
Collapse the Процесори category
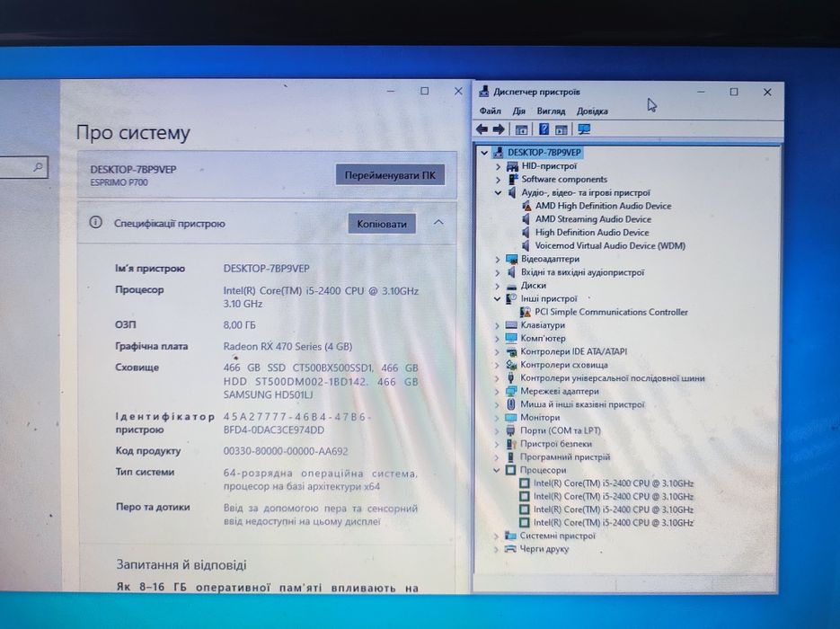[497, 471]
